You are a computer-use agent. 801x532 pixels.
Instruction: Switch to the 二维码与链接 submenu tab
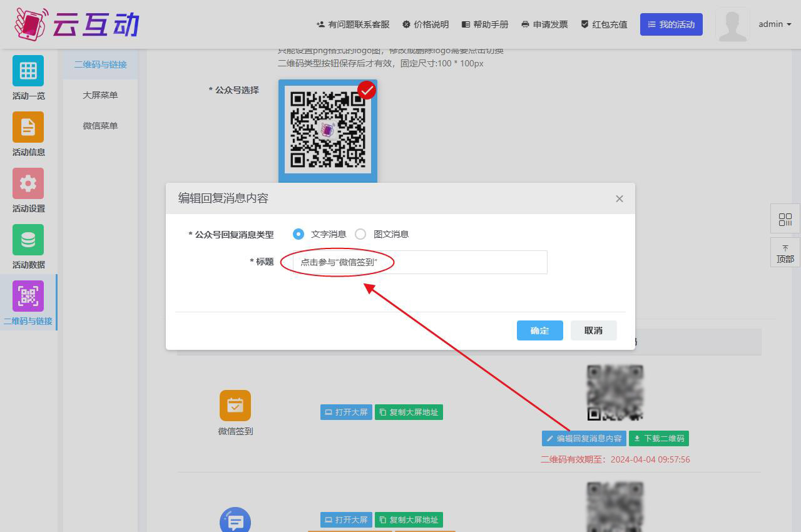100,64
